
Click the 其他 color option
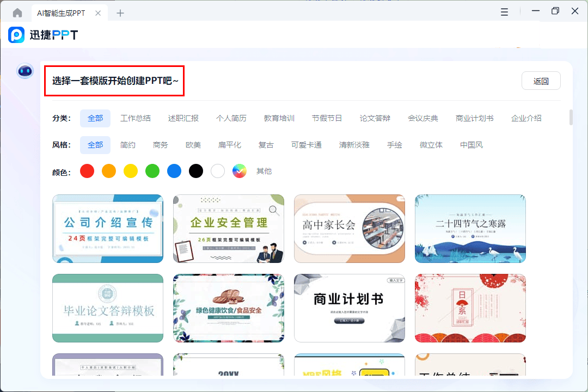coord(264,171)
